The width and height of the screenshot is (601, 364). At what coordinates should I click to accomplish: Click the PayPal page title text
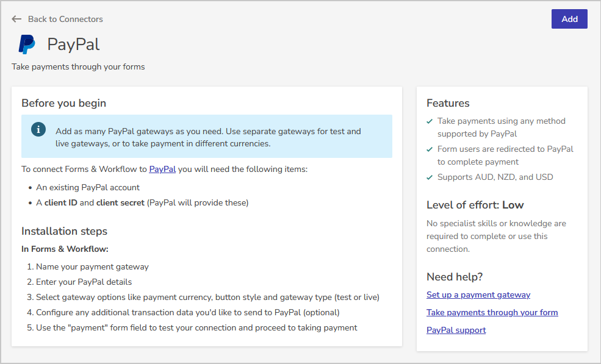point(73,45)
